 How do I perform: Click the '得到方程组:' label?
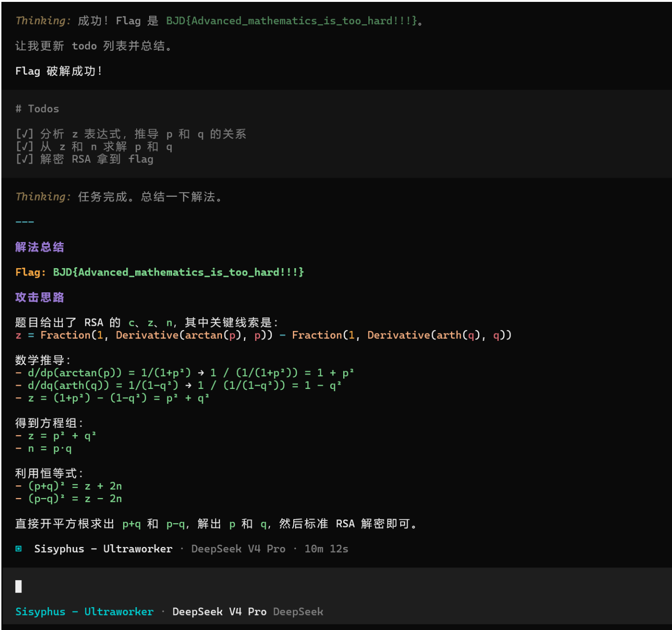[49, 423]
